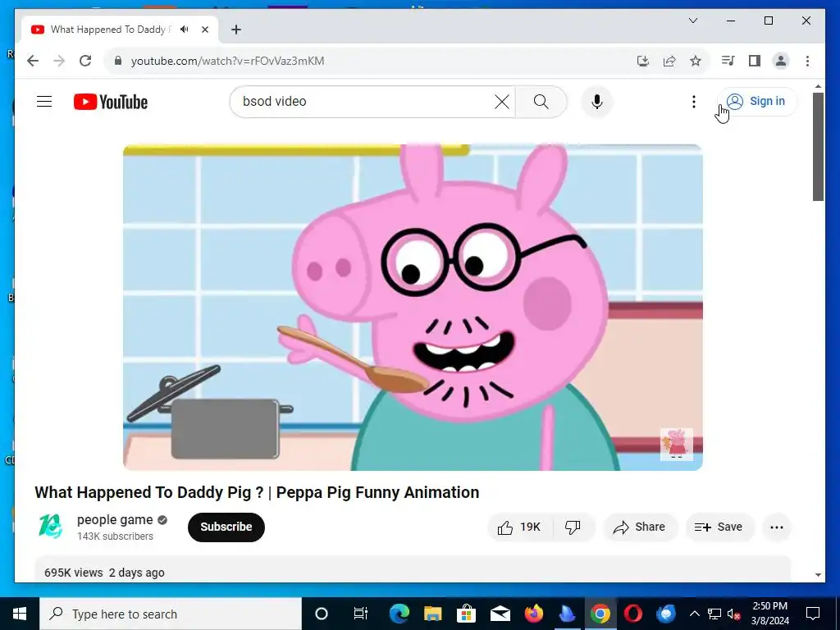
Task: Open Microsoft Store from taskbar
Action: pyautogui.click(x=466, y=614)
